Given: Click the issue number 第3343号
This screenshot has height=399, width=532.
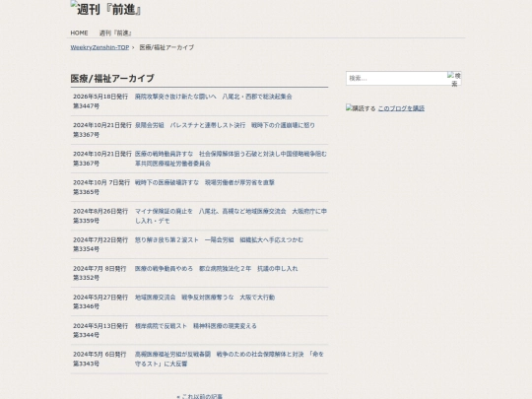Looking at the screenshot, I should coord(86,365).
